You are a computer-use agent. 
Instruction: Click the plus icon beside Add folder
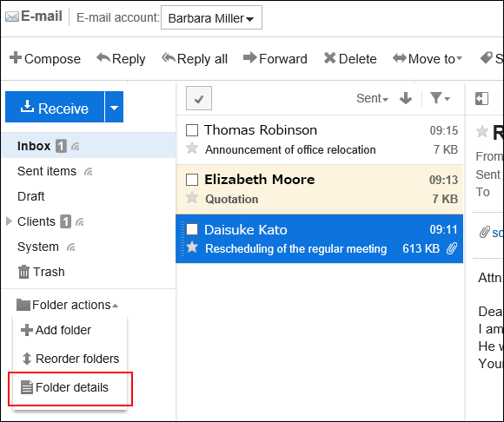27,330
